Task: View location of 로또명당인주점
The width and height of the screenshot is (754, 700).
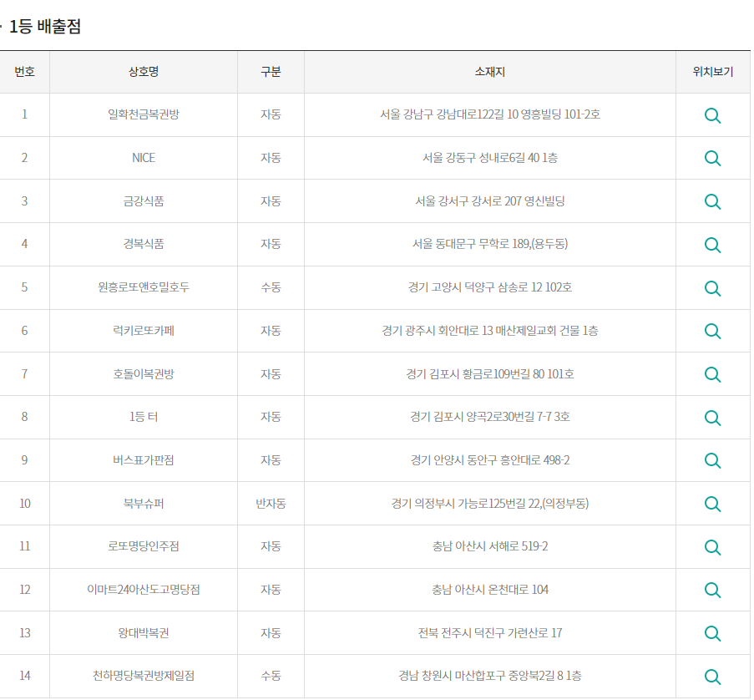Action: [712, 547]
